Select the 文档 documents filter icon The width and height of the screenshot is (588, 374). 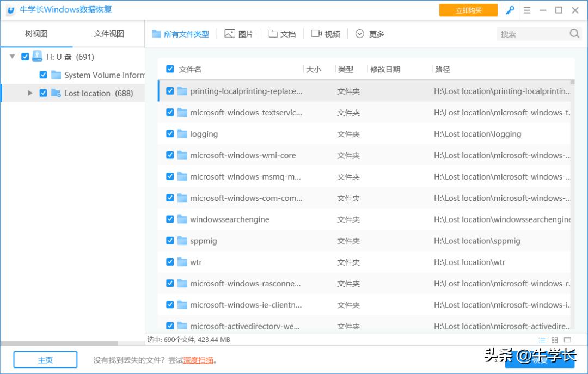(274, 33)
